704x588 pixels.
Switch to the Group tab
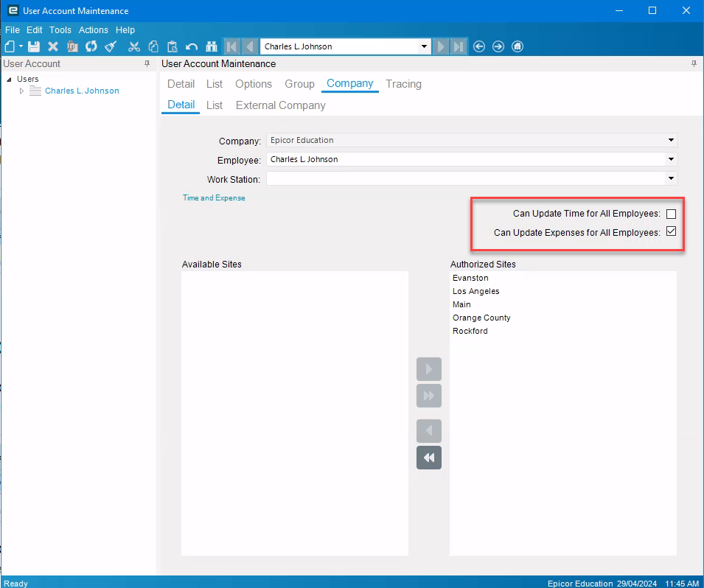[x=299, y=84]
